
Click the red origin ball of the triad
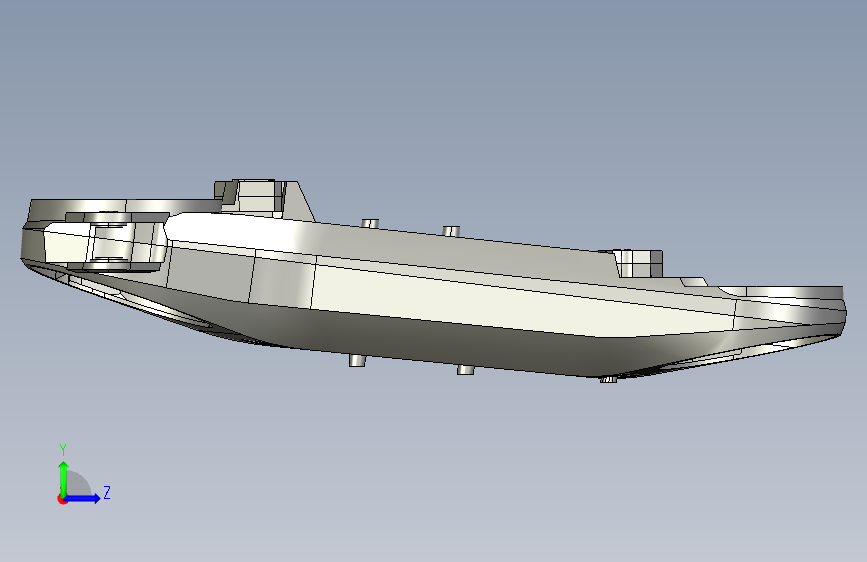click(62, 499)
